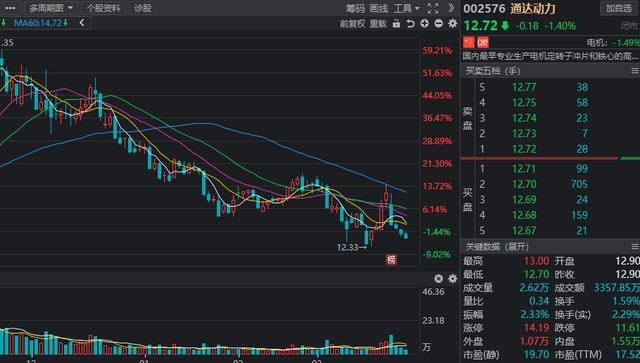This screenshot has width=640, height=363.
Task: Select the 前复权 price adjustment option
Action: (352, 24)
